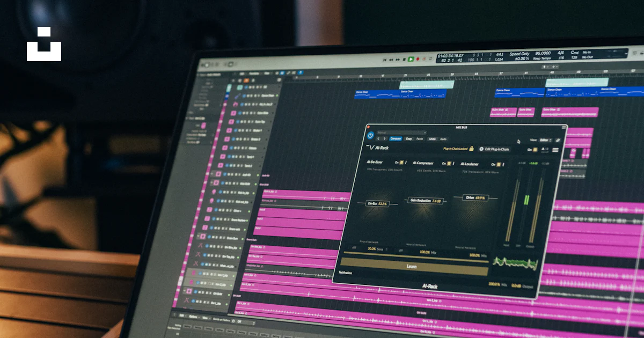
Task: Open the Manual preset dropdown
Action: (401, 133)
